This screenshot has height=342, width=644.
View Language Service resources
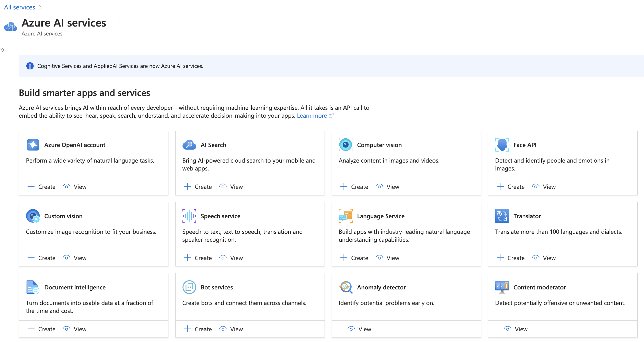pos(387,258)
